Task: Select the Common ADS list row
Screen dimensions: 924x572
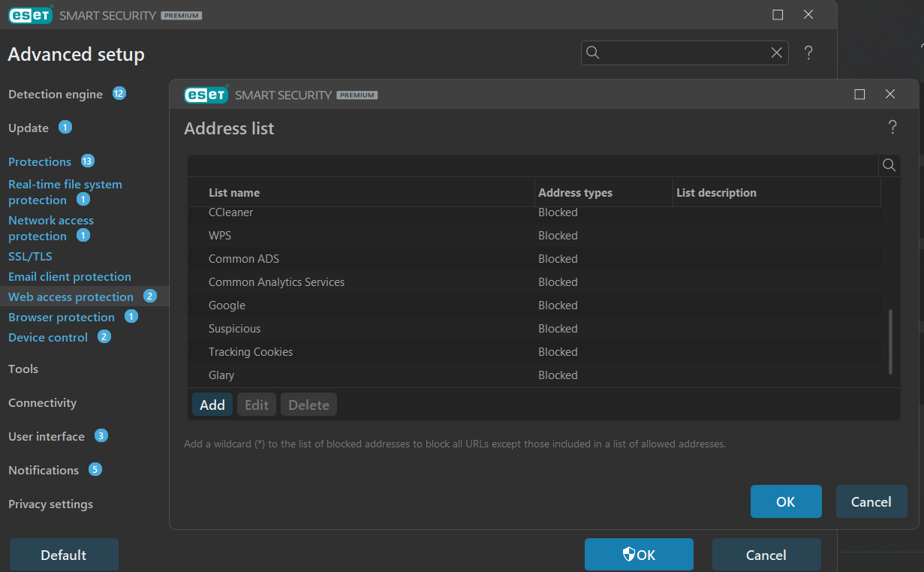Action: pos(534,259)
